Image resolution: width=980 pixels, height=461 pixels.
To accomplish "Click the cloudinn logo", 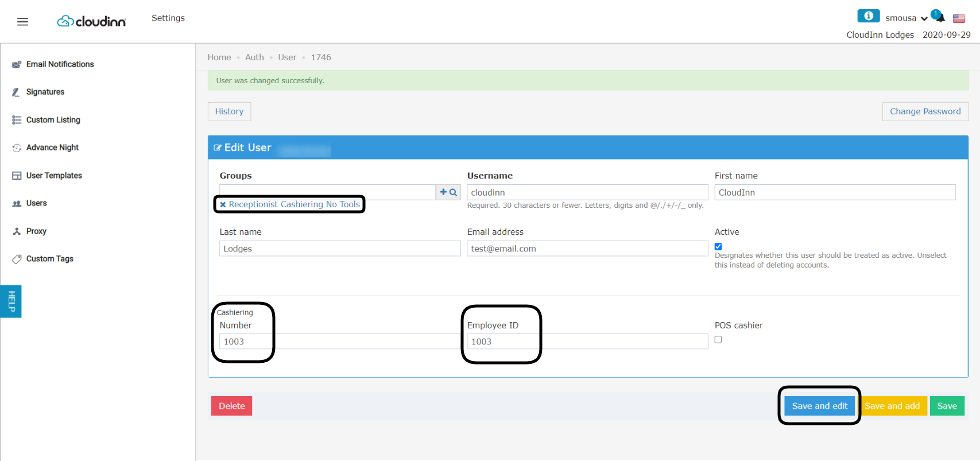I will (91, 21).
